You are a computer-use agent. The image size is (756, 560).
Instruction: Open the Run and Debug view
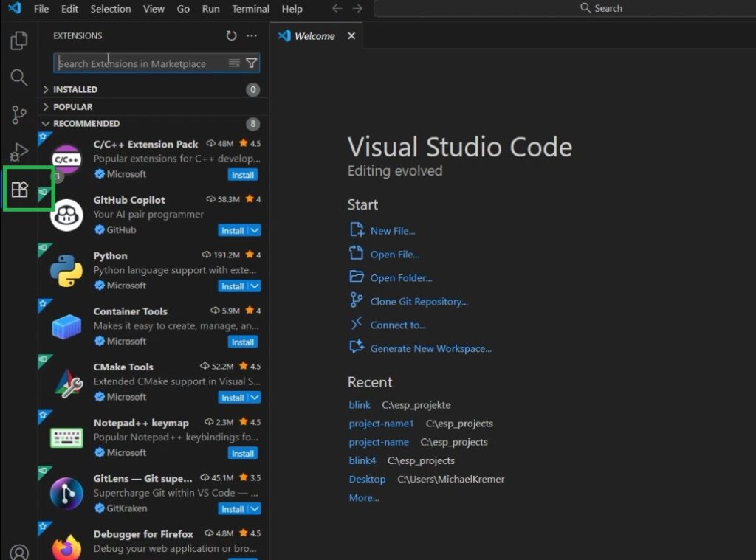point(18,152)
